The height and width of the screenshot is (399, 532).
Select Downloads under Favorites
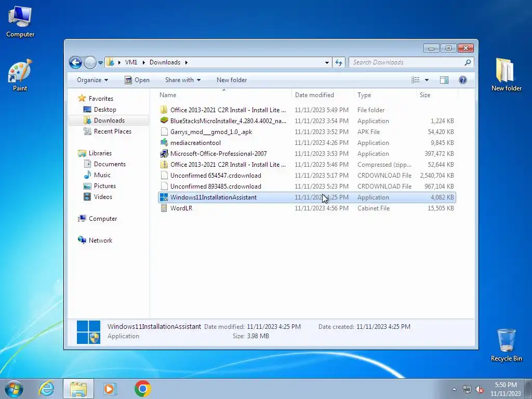[109, 121]
